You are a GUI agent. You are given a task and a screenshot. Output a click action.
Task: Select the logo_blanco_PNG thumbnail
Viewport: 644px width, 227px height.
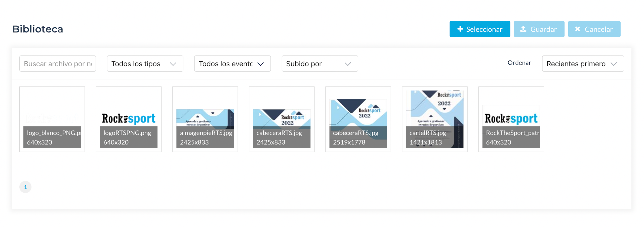pos(52,119)
